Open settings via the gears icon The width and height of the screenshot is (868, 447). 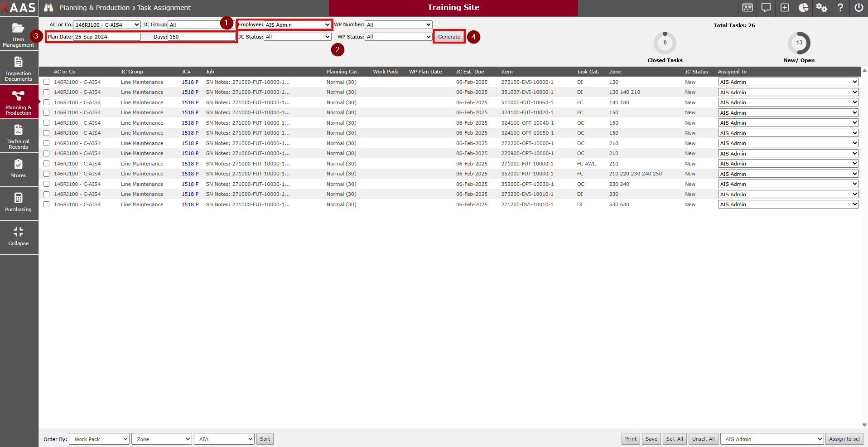[821, 8]
